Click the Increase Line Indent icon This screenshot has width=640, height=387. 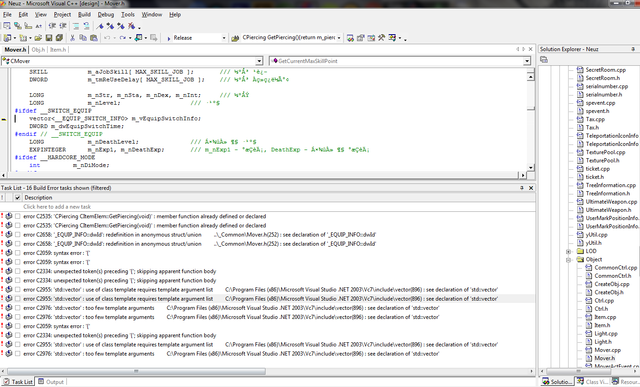(63, 26)
